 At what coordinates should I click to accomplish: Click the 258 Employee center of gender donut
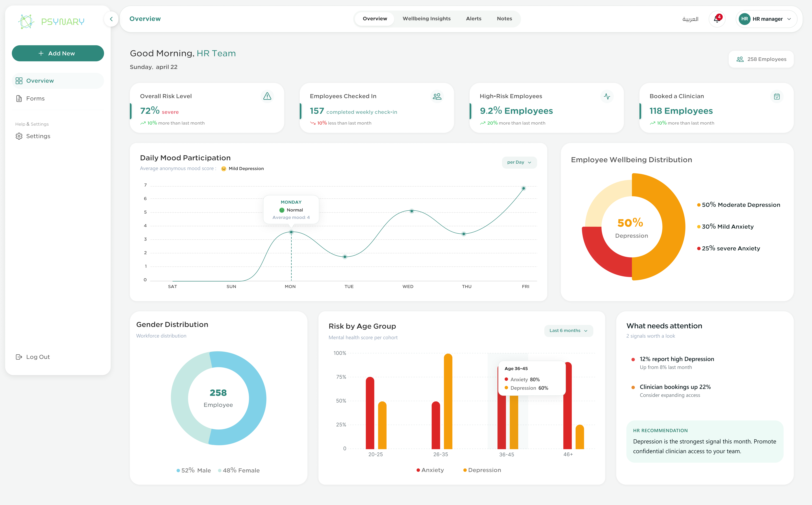(x=218, y=398)
